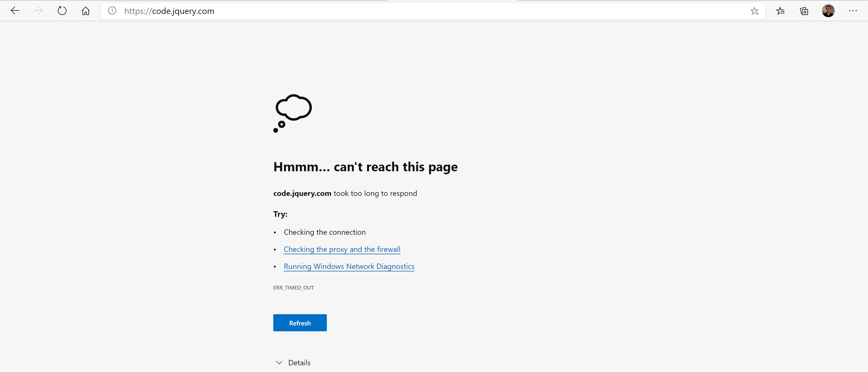Open Checking the proxy and firewall link
The image size is (868, 372).
(x=342, y=249)
